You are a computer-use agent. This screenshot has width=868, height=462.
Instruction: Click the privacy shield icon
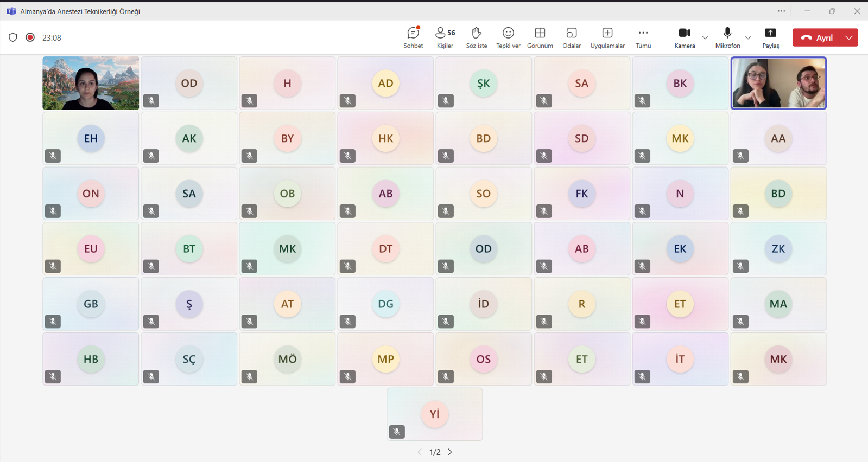point(13,37)
